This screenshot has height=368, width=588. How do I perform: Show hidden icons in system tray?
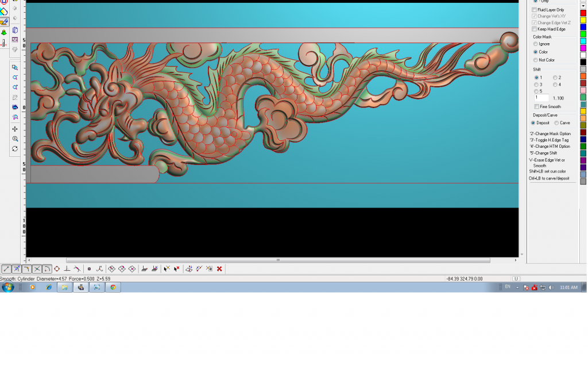(x=517, y=287)
